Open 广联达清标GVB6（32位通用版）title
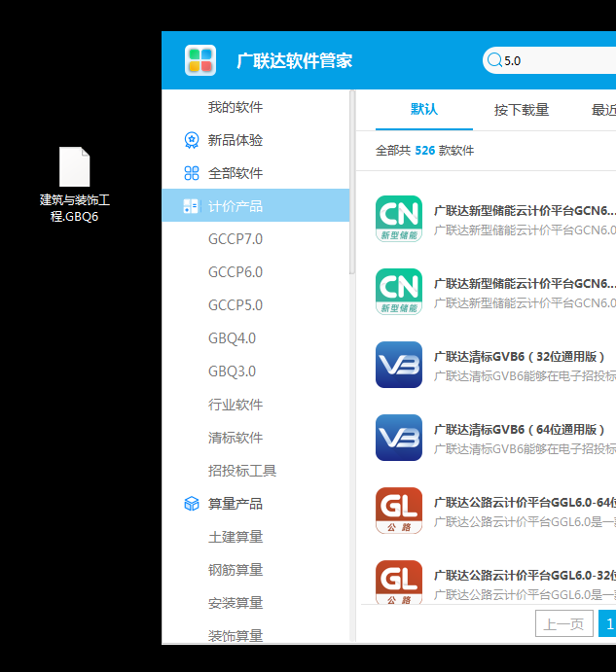 coord(520,357)
